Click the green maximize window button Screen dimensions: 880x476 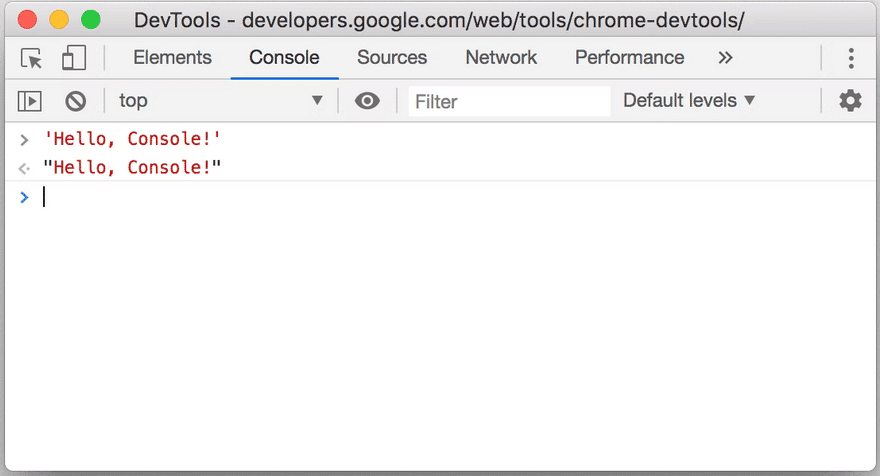[91, 19]
